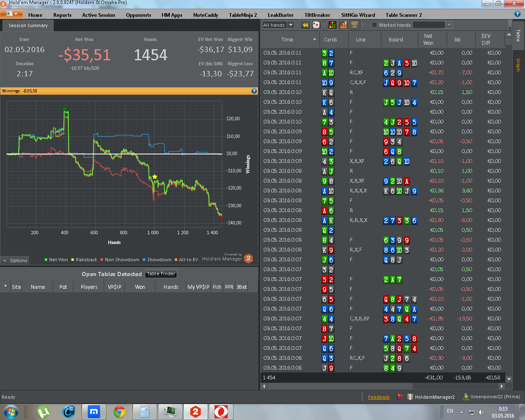
Task: Open LeakBuster tab
Action: 281,15
